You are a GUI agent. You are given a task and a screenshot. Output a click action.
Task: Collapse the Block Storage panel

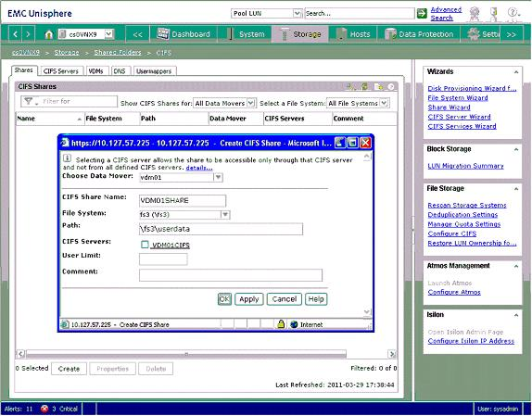(x=516, y=149)
